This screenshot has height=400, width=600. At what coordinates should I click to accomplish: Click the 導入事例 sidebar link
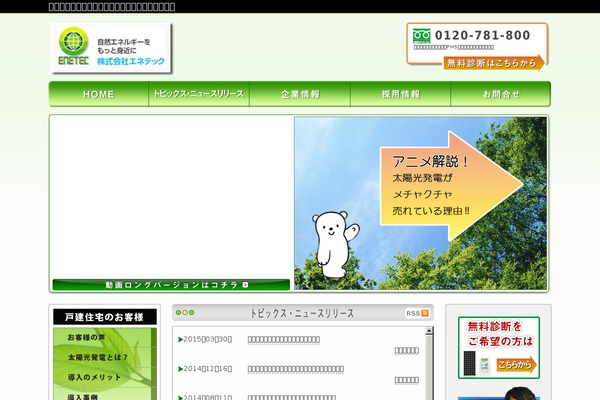pos(82,397)
